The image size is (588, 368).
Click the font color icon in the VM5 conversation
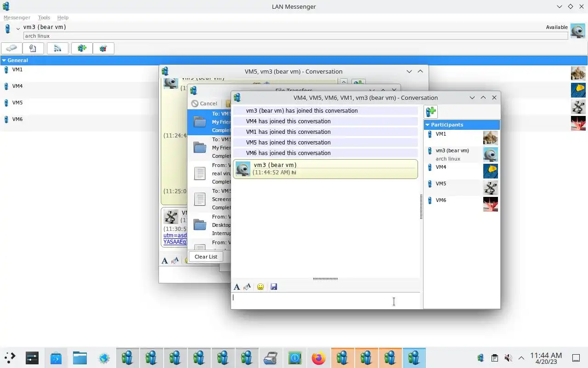(175, 261)
